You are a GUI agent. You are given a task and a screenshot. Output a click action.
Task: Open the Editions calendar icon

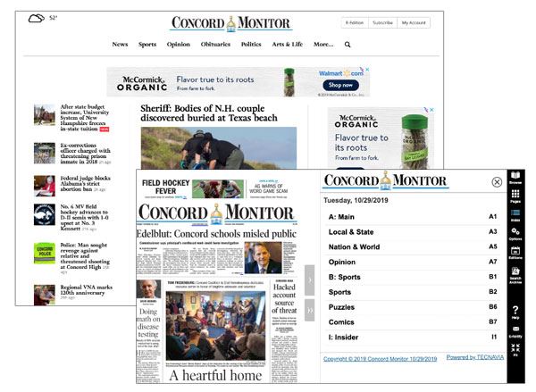point(515,253)
